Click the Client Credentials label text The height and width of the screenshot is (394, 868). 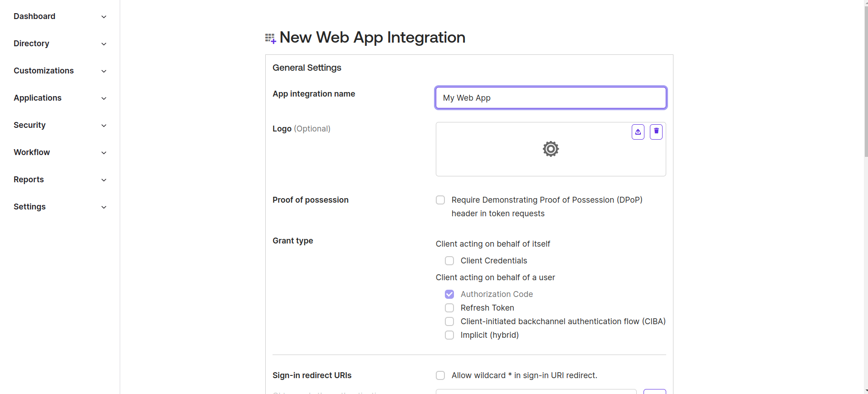pos(494,261)
